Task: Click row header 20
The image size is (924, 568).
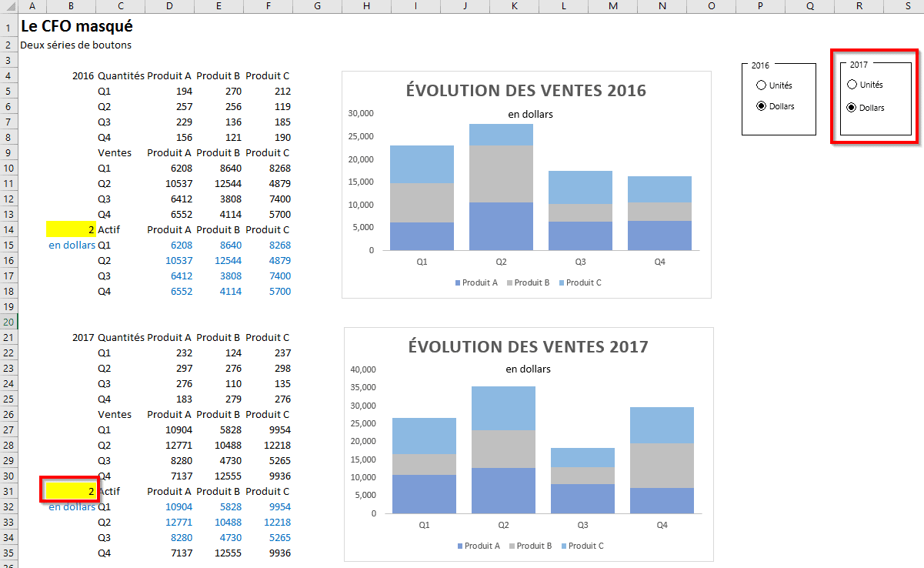Action: 8,322
